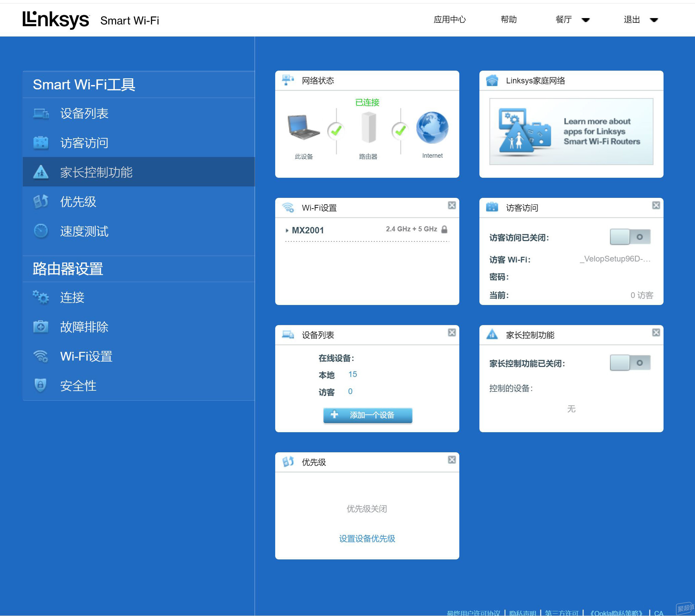The width and height of the screenshot is (695, 616).
Task: Click the local device count 15
Action: click(353, 374)
